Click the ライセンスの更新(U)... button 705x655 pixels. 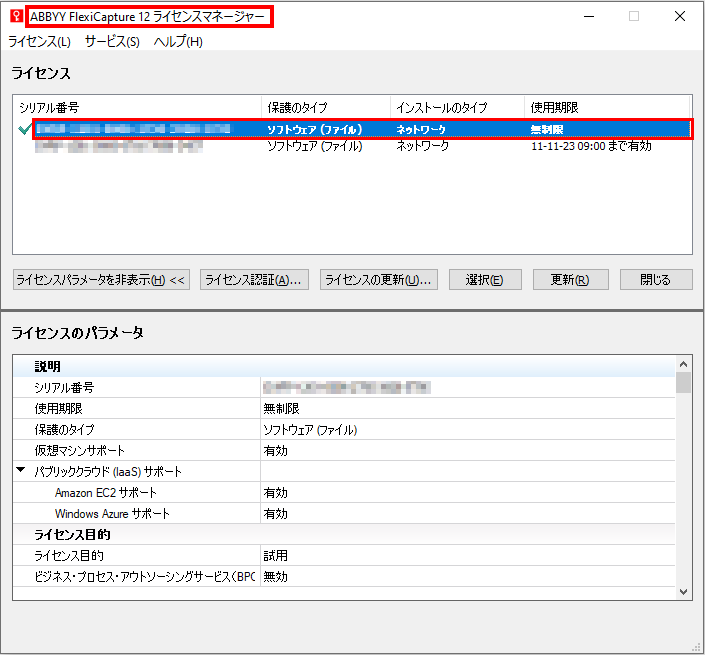tap(379, 280)
